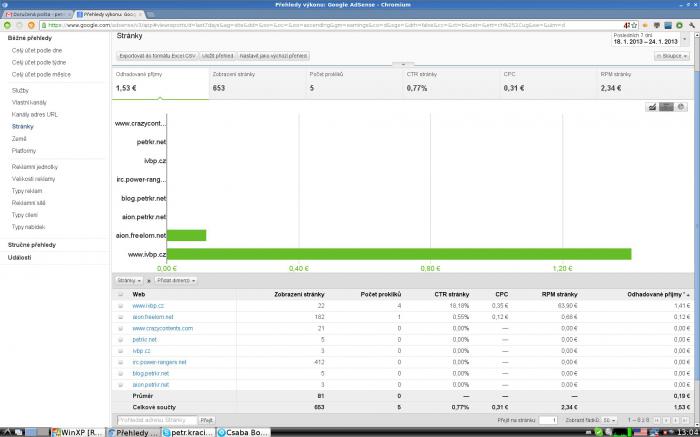Open WinXP taskbar window item
This screenshot has height=437, width=700.
click(78, 432)
